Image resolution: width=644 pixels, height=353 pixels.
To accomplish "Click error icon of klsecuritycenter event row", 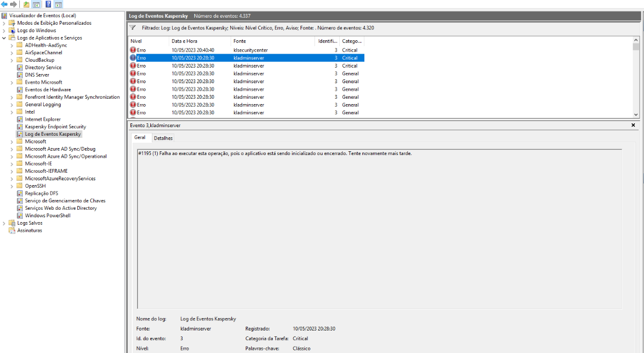I will click(x=133, y=50).
